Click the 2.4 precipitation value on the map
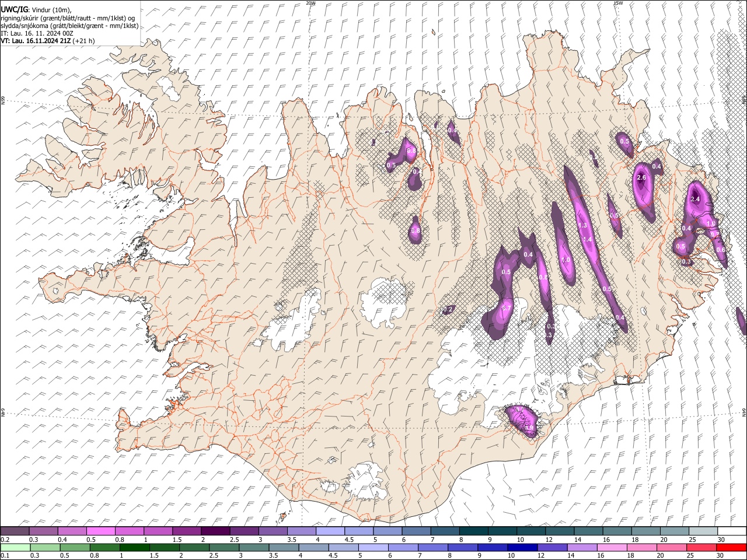The height and width of the screenshot is (560, 747). [x=695, y=199]
